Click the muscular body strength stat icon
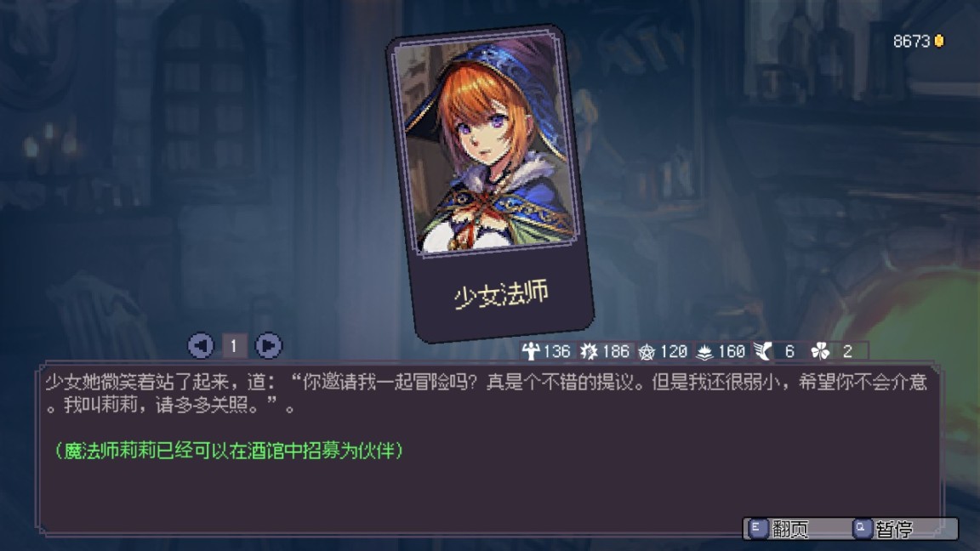The width and height of the screenshot is (980, 551). coord(531,352)
